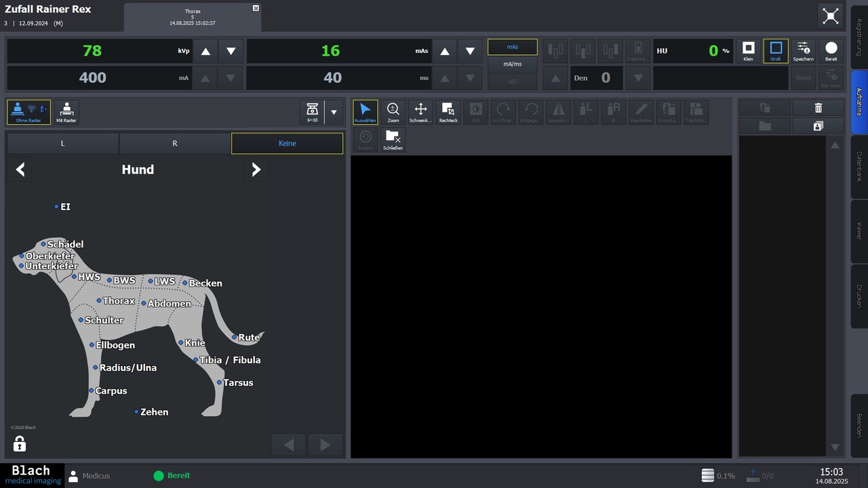The height and width of the screenshot is (488, 868).
Task: Decrease the mAs value with the down arrow
Action: click(x=470, y=52)
